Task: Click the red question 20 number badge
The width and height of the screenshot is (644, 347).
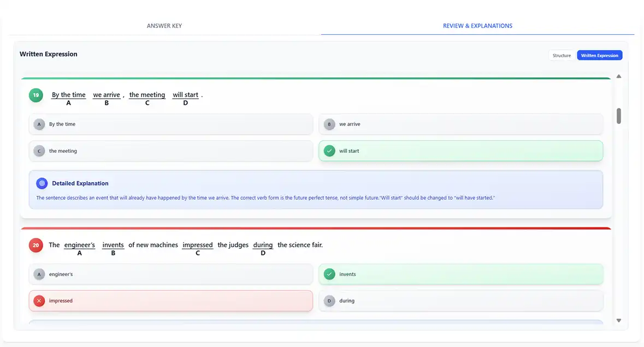Action: click(x=36, y=246)
